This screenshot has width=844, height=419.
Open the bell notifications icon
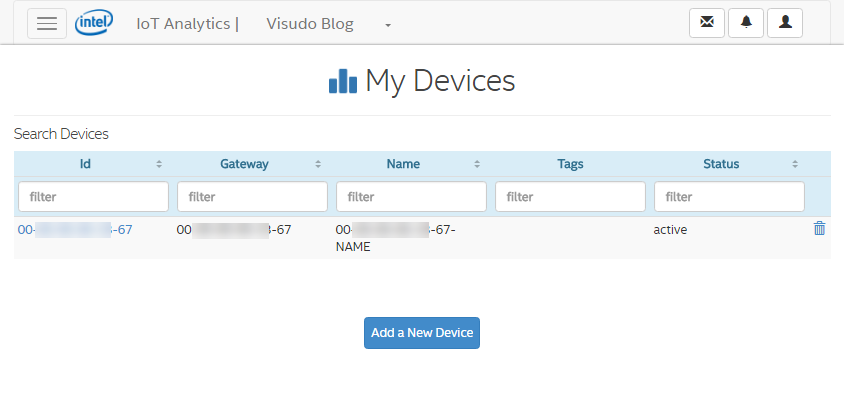click(x=746, y=23)
